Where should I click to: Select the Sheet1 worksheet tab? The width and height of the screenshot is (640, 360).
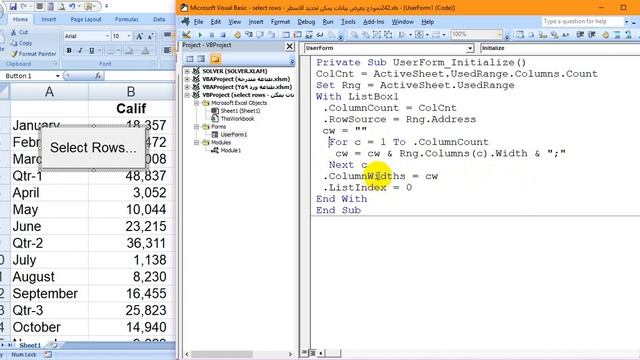click(x=30, y=345)
